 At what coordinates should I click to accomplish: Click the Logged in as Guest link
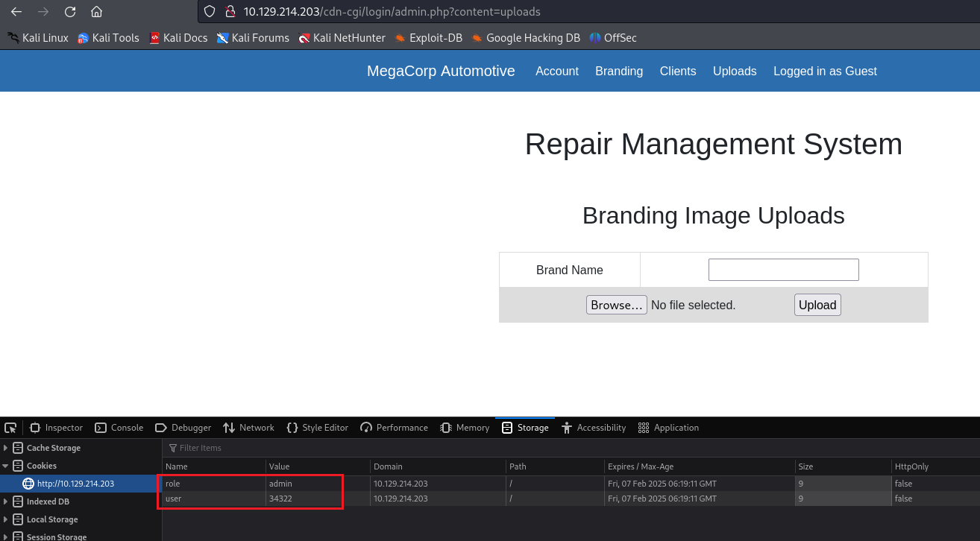coord(825,71)
